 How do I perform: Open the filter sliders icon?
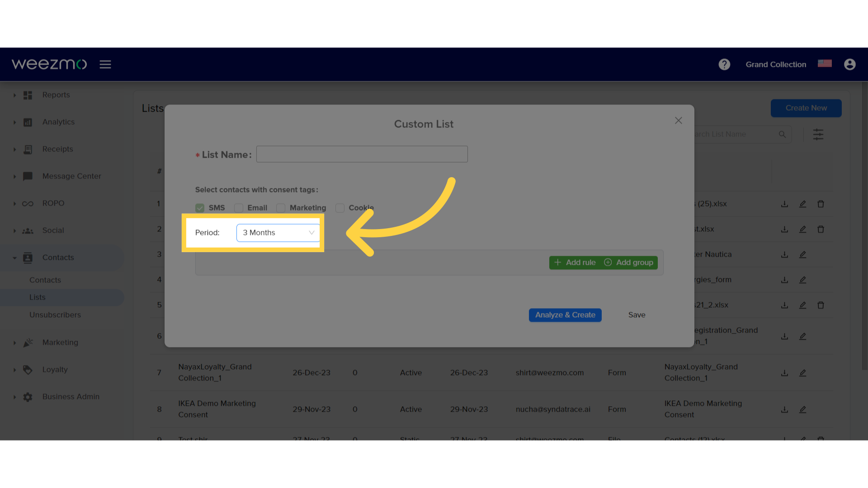pyautogui.click(x=818, y=134)
